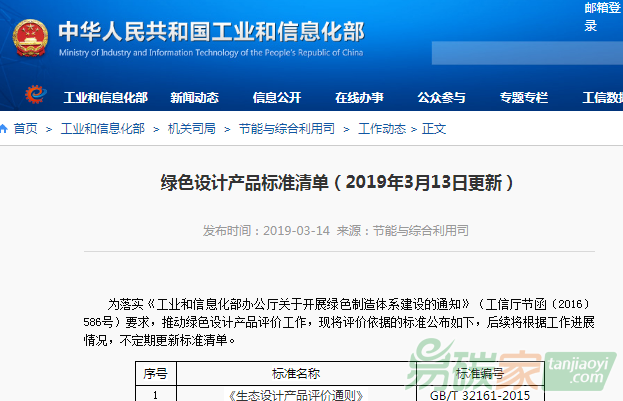Click 工业和信息化部 breadcrumb link
623x401 pixels.
pyautogui.click(x=103, y=128)
